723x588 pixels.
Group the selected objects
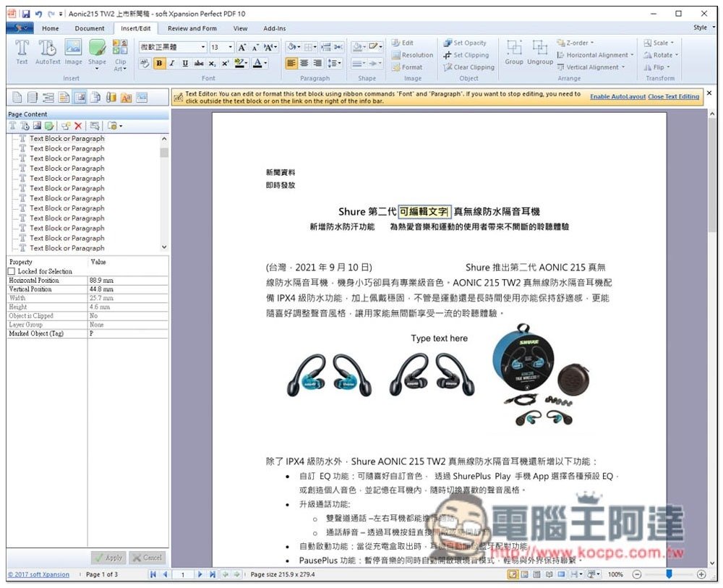pyautogui.click(x=514, y=52)
